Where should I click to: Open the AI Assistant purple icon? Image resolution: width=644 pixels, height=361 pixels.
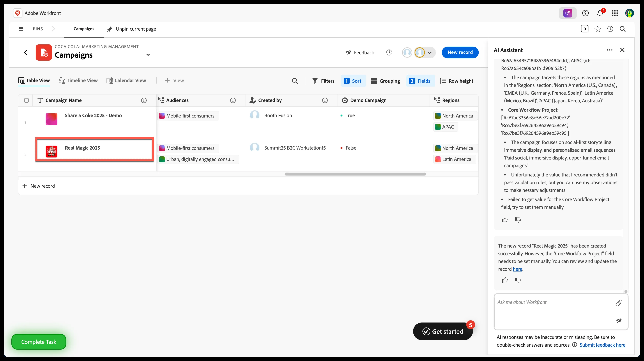click(x=567, y=13)
